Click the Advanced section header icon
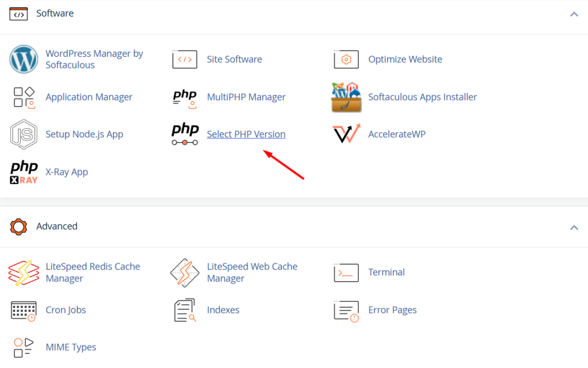The height and width of the screenshot is (368, 588). point(18,227)
